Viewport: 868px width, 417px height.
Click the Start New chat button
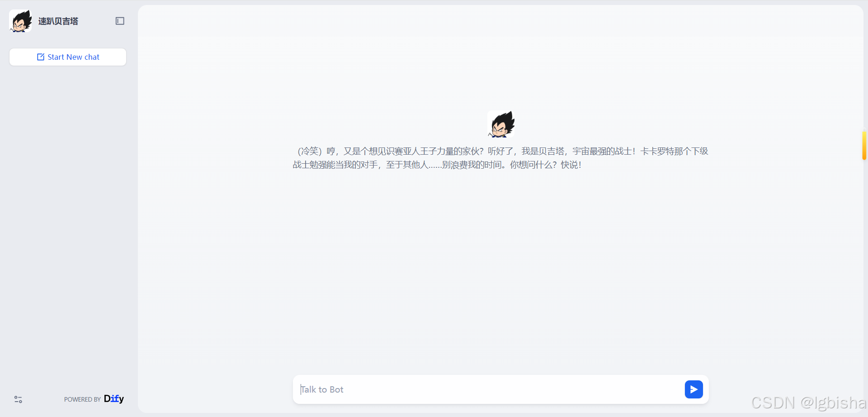click(x=68, y=57)
